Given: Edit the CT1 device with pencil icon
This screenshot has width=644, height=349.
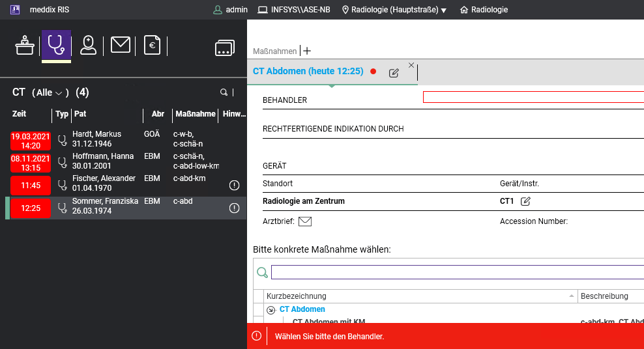Looking at the screenshot, I should 525,202.
